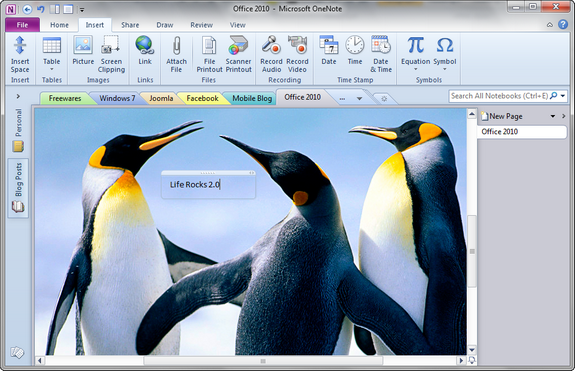Click the note container move handle
The image size is (575, 371).
(x=208, y=173)
